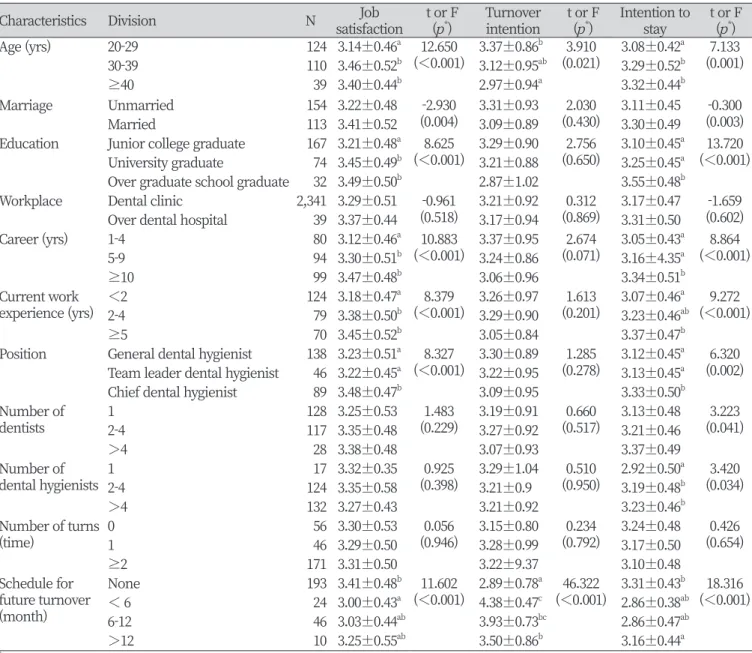
Task: Click the "2,341" N value
Action: click(x=311, y=201)
